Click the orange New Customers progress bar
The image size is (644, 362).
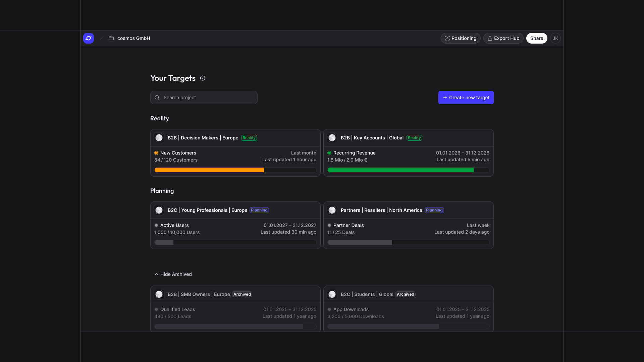(235, 170)
